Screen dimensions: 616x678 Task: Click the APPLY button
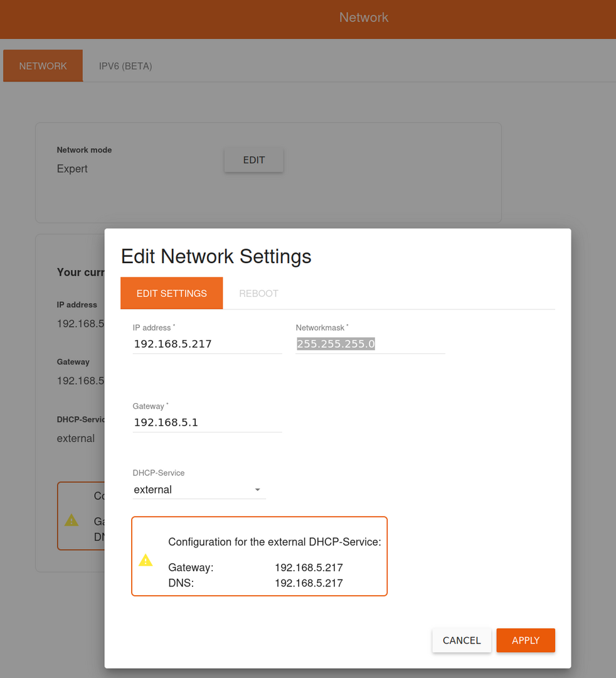point(525,640)
